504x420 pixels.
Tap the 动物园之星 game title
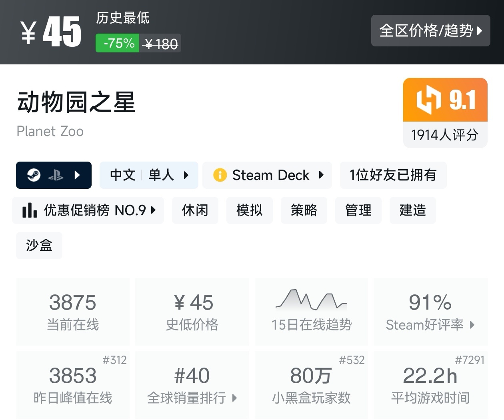(x=76, y=102)
